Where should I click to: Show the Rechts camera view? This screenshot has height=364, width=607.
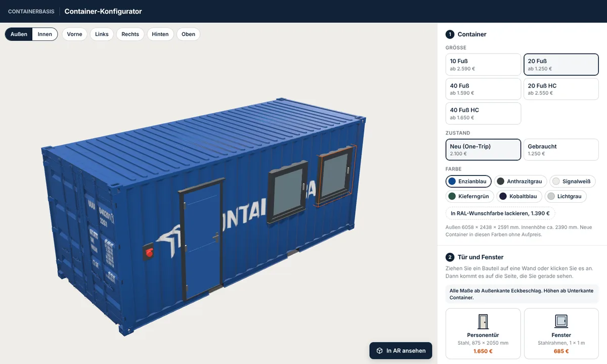[130, 34]
